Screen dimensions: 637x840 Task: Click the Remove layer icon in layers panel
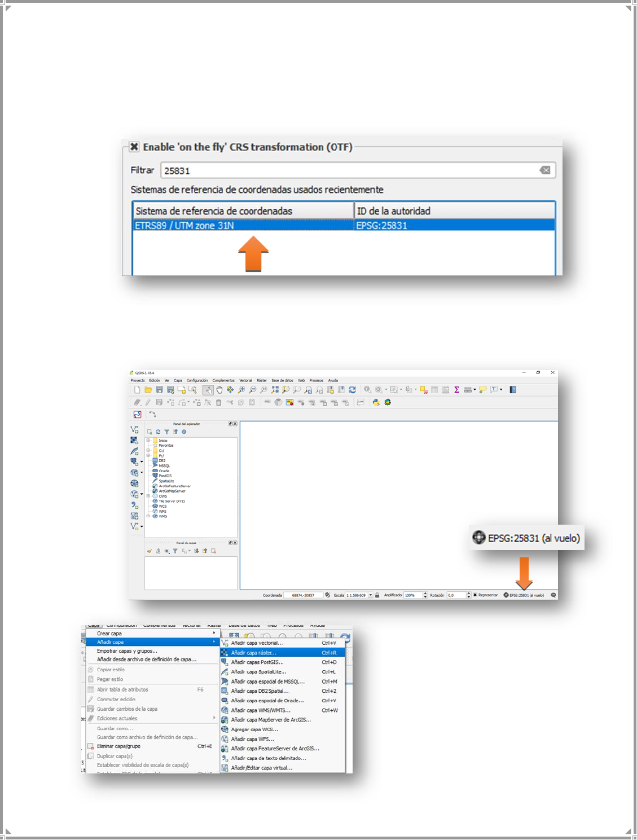[x=213, y=551]
